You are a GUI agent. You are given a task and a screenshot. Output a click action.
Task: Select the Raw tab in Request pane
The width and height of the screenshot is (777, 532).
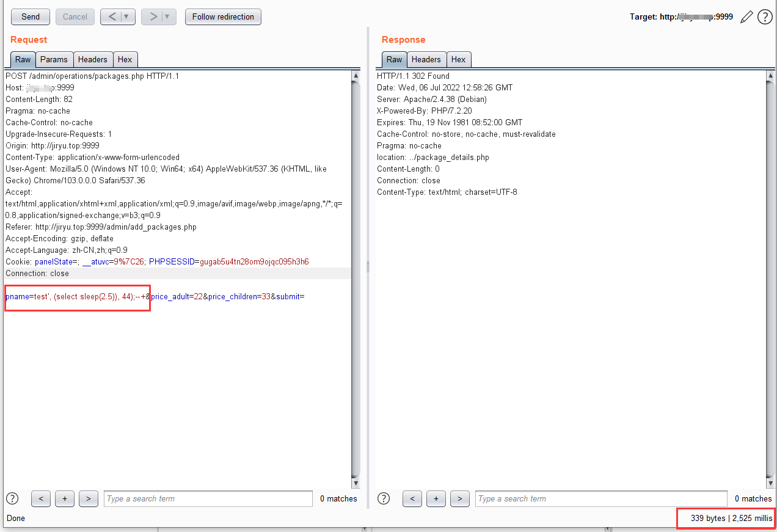[x=23, y=59]
